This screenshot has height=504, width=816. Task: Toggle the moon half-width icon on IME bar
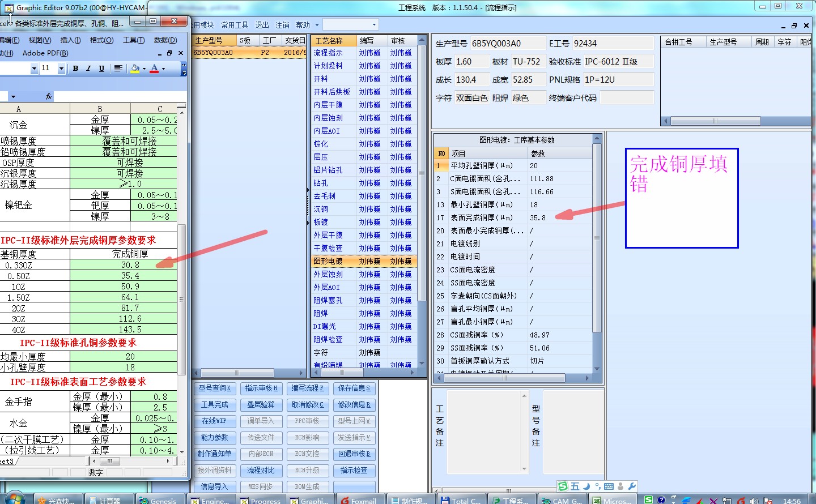586,486
